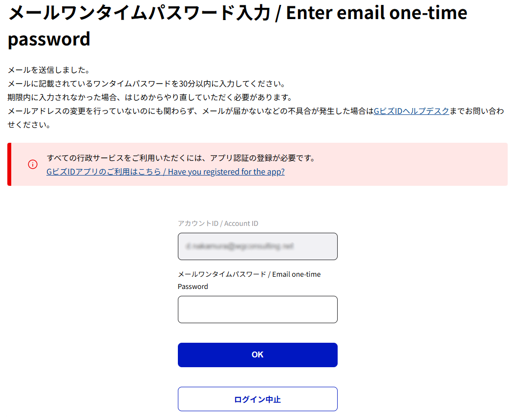Click the email one-time password input field
Image resolution: width=516 pixels, height=420 pixels.
coord(258,309)
